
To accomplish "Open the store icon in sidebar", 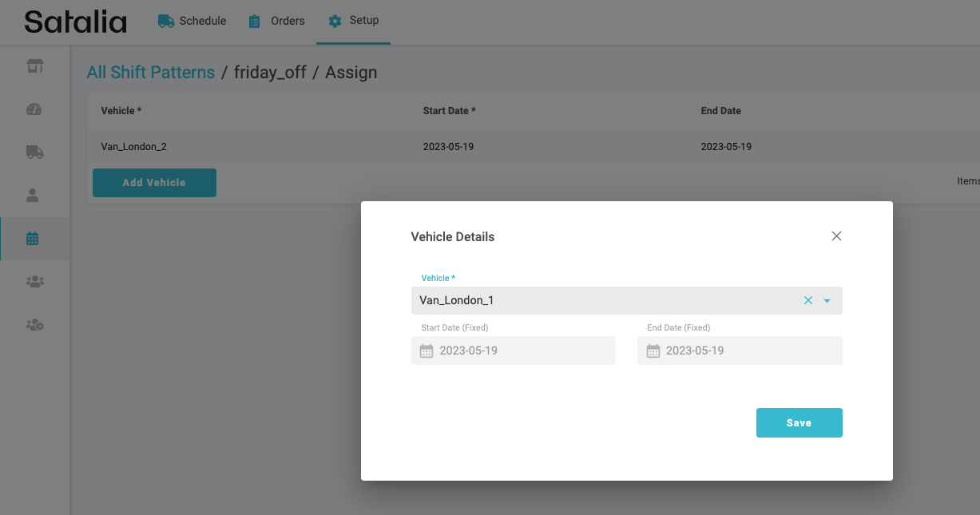I will (34, 66).
